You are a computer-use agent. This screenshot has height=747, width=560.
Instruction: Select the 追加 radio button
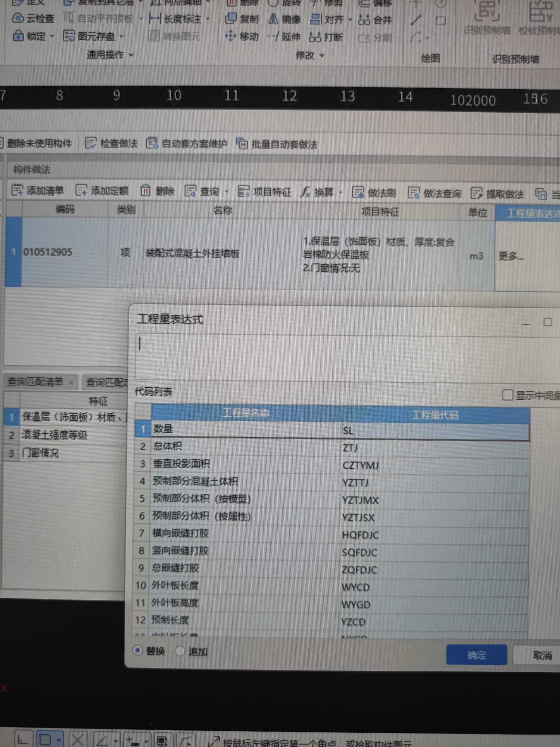click(x=180, y=651)
